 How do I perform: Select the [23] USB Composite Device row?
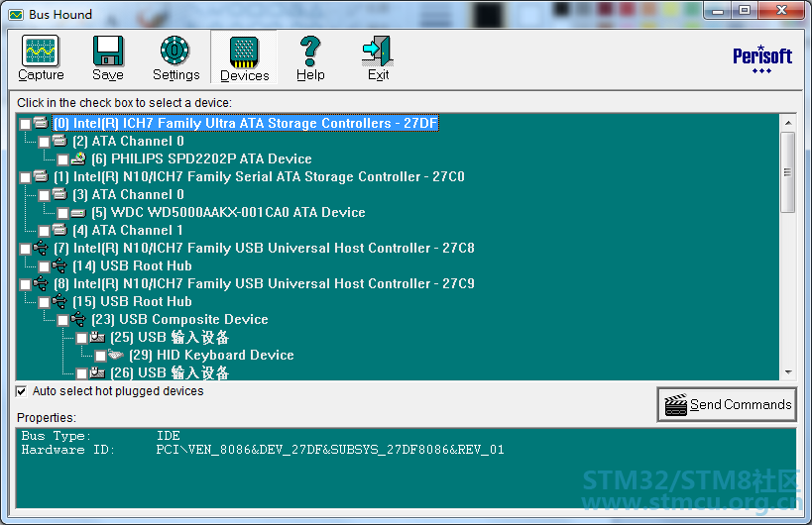coord(179,319)
